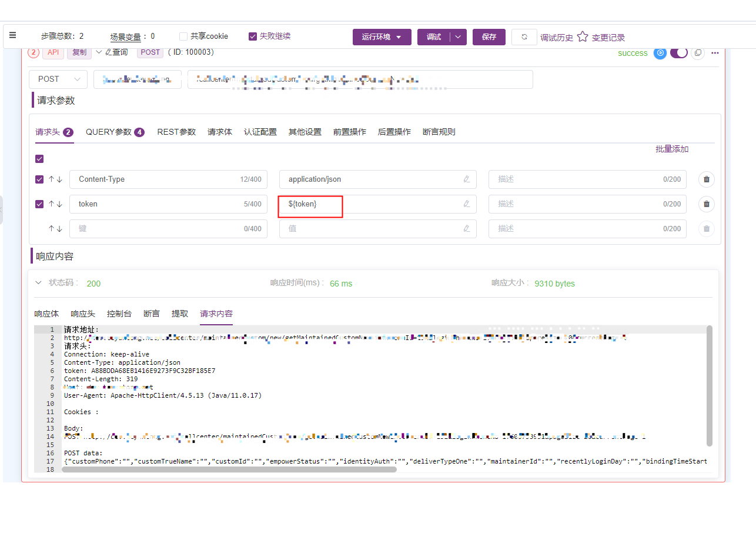The image size is (756, 533).
Task: Click edit icon in the empty 值 field
Action: [x=467, y=229]
